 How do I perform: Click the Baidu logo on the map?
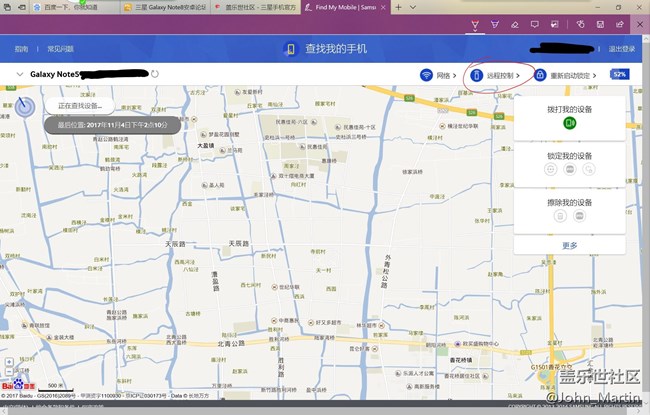click(x=18, y=385)
